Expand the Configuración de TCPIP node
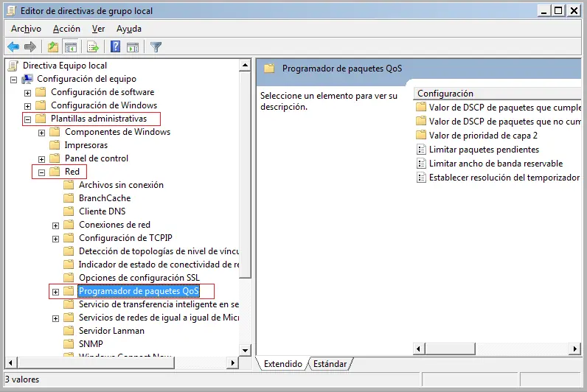The height and width of the screenshot is (392, 587). (x=55, y=239)
